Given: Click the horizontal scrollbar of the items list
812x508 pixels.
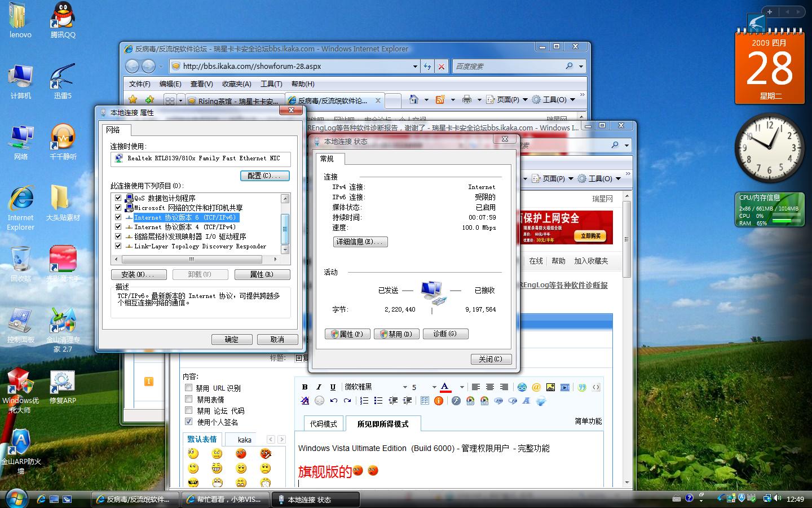Looking at the screenshot, I should (x=192, y=260).
